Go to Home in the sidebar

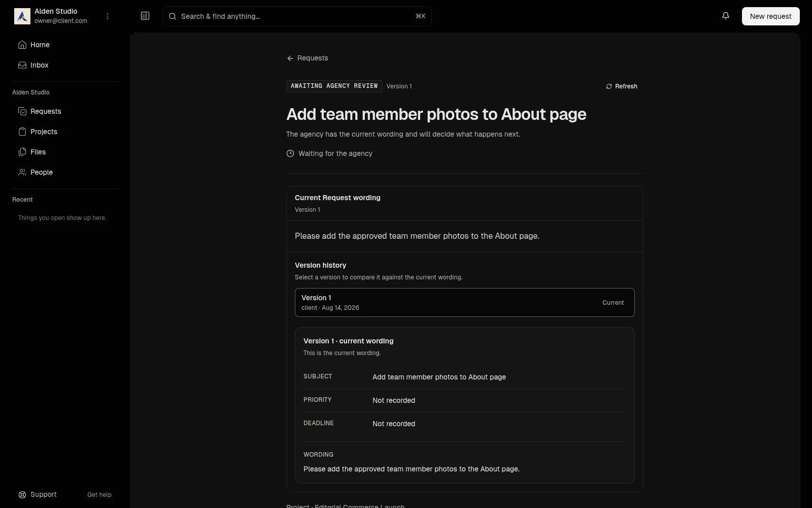[x=65, y=45]
